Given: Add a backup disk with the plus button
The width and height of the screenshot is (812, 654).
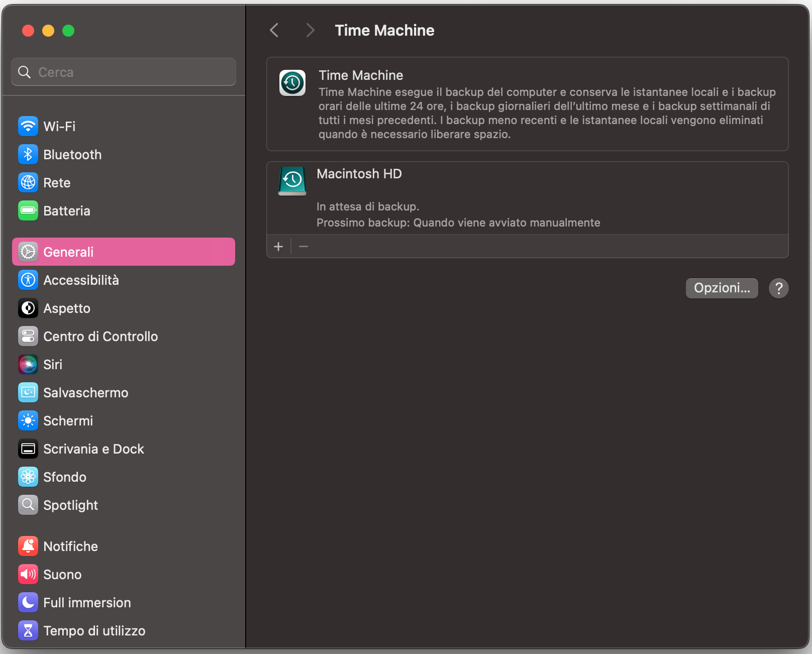Looking at the screenshot, I should coord(279,246).
